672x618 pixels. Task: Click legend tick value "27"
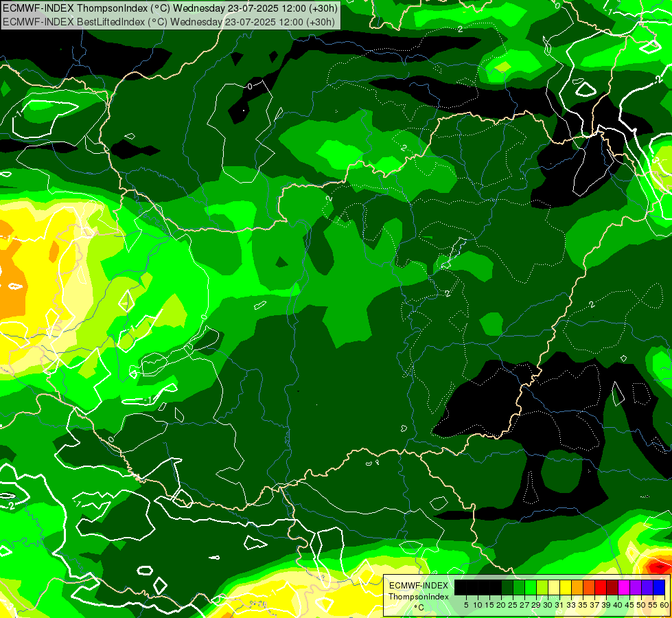tap(524, 605)
